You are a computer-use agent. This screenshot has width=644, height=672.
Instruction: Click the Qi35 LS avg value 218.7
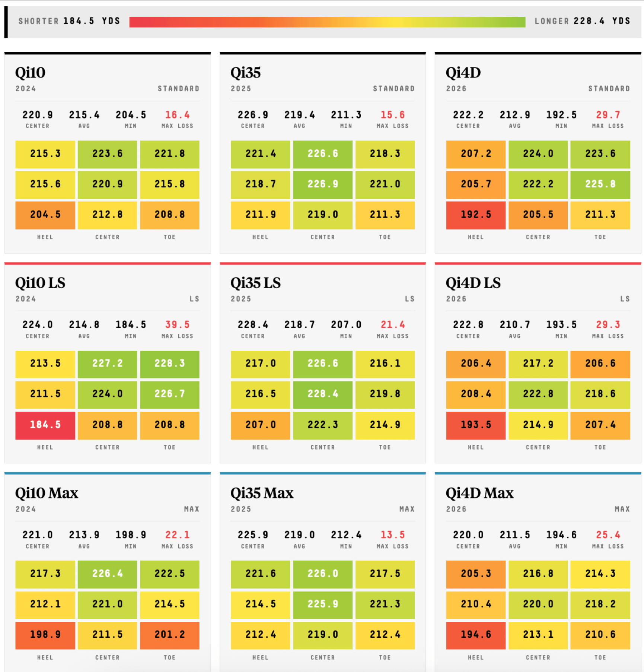point(300,325)
